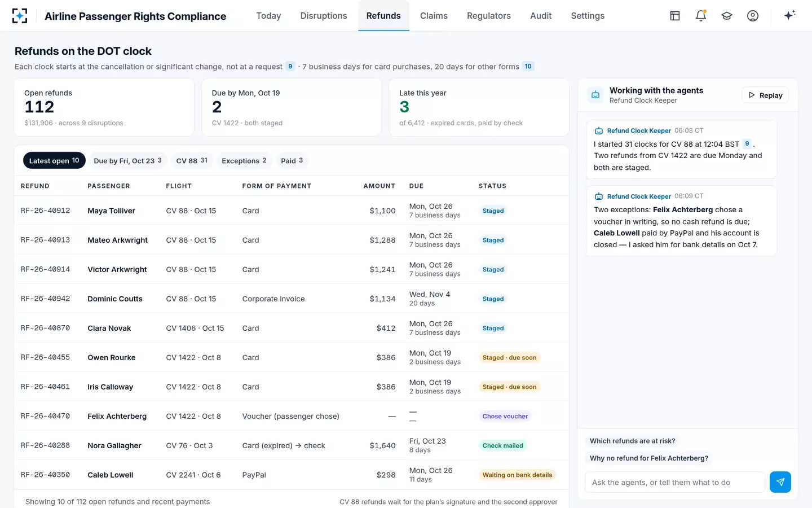Sort by the Amount column header
The image size is (812, 508).
(x=379, y=186)
